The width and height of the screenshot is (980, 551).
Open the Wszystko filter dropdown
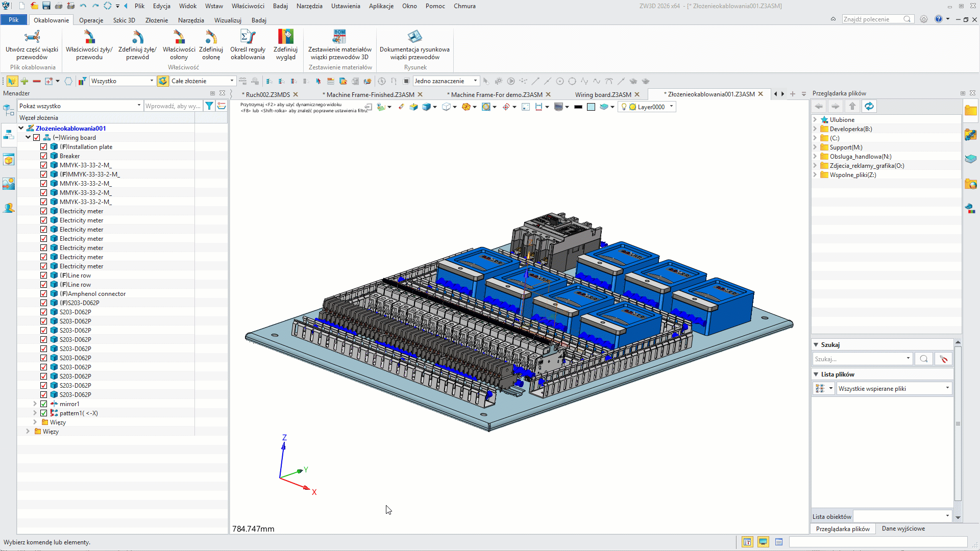pyautogui.click(x=122, y=81)
